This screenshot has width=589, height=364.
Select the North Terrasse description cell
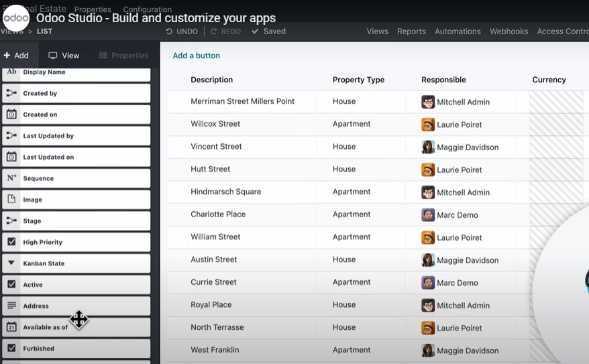click(217, 327)
